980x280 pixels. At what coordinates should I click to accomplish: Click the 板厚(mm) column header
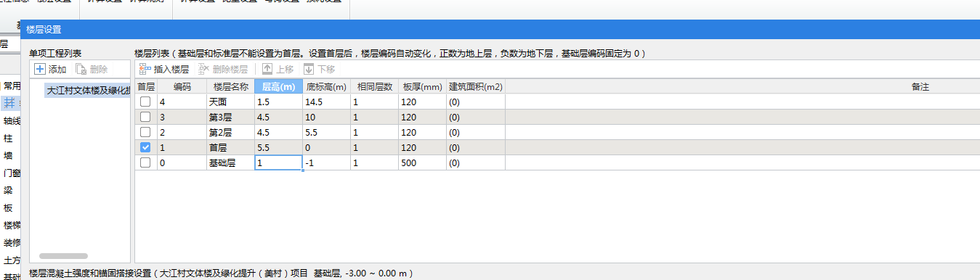[422, 87]
